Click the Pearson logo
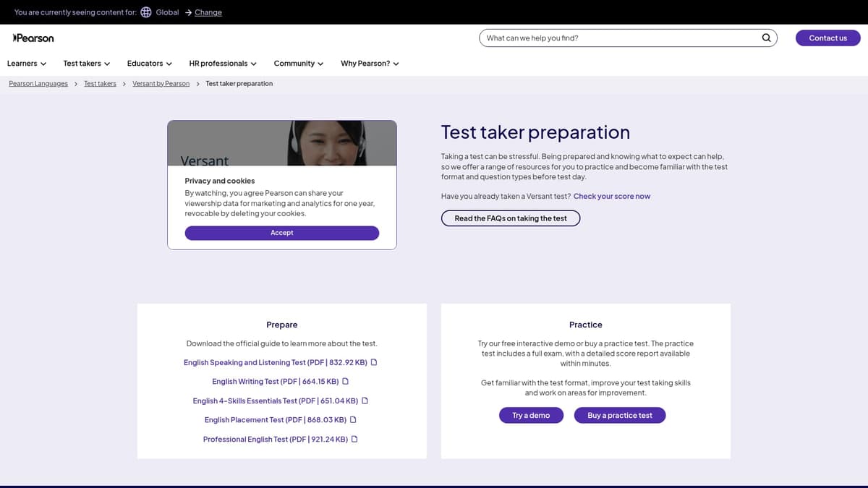The width and height of the screenshot is (868, 488). [x=33, y=38]
